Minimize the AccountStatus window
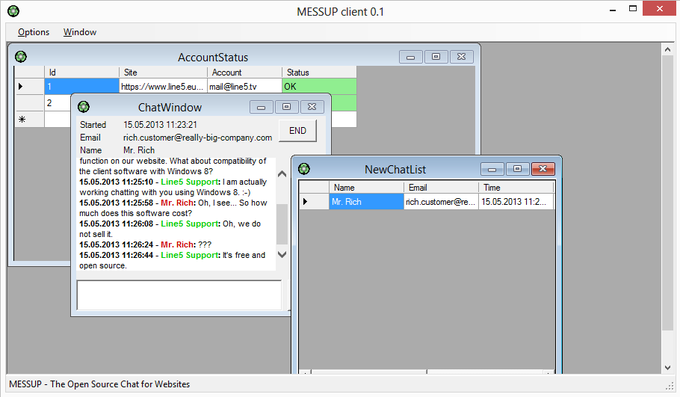 (x=411, y=57)
